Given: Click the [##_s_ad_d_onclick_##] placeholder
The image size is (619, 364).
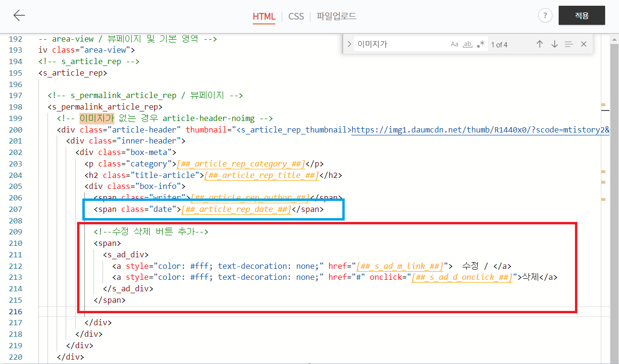Looking at the screenshot, I should pyautogui.click(x=462, y=277).
